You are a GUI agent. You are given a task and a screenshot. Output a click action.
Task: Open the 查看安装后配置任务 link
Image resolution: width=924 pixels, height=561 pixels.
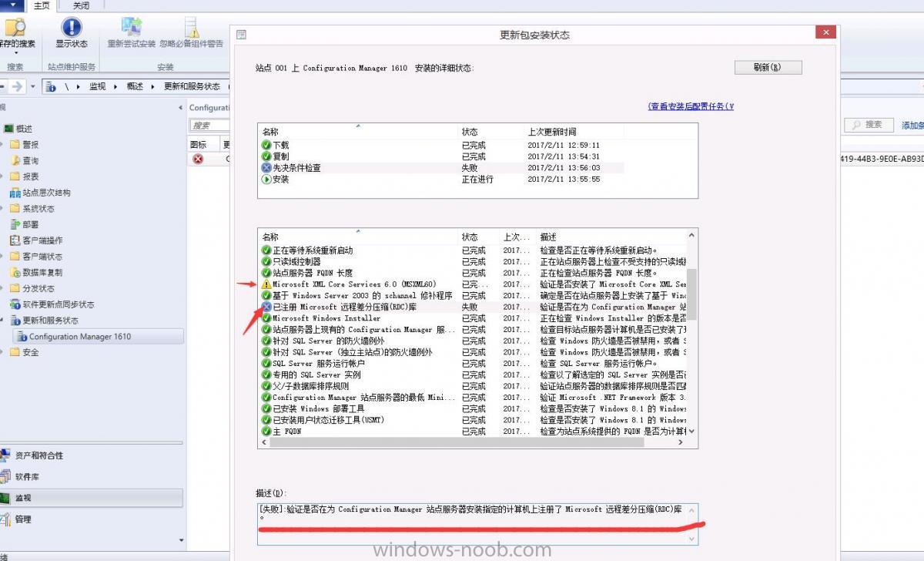pos(691,106)
